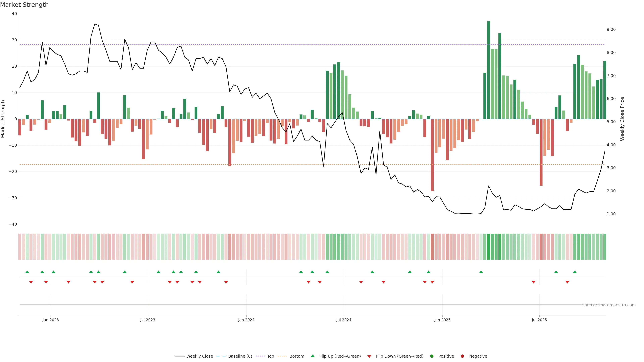
Task: Click the Jul 2024 axis label
Action: (x=343, y=320)
